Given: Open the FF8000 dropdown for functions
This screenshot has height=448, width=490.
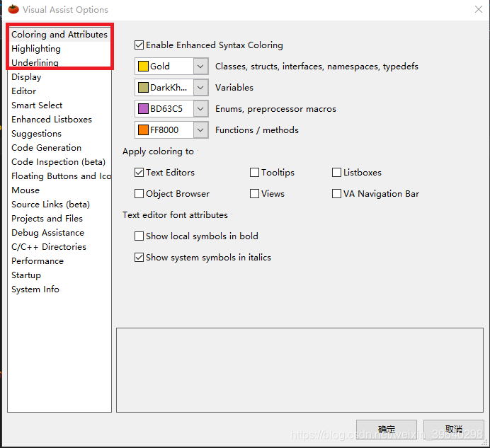Looking at the screenshot, I should click(200, 130).
